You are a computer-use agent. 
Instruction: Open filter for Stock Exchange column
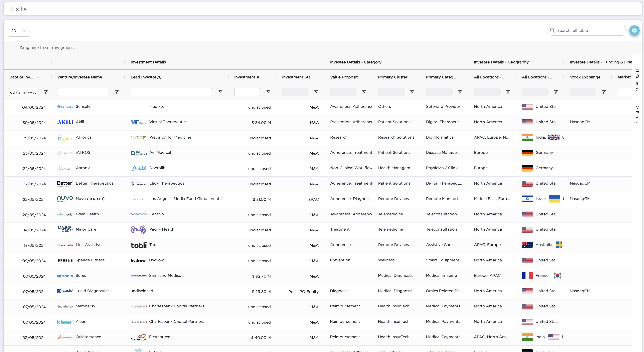604,92
